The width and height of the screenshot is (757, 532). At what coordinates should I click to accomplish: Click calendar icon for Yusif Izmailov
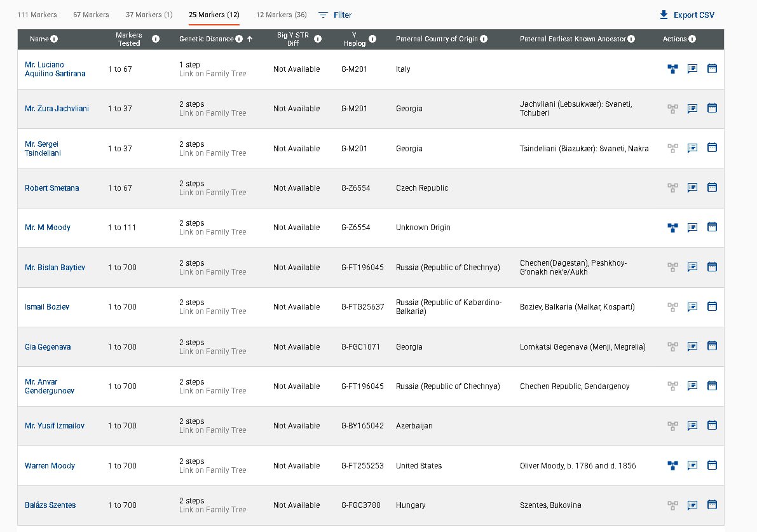point(712,425)
